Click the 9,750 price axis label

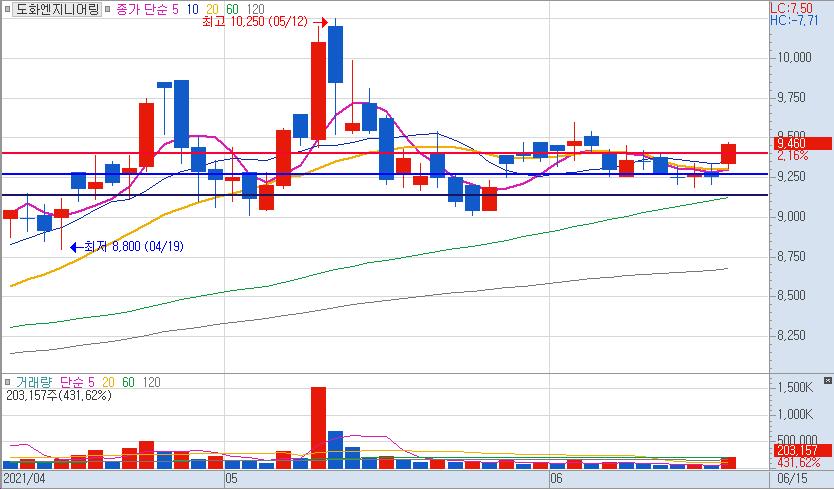[791, 97]
